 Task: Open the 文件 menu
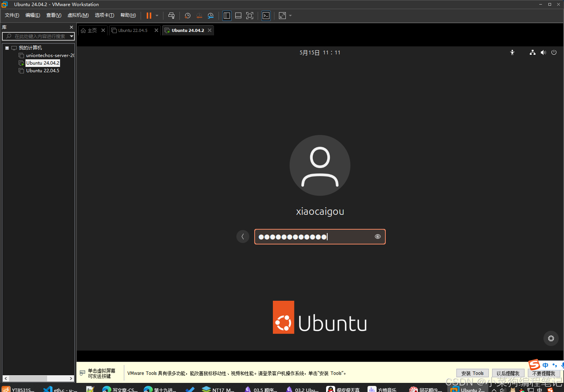(x=12, y=15)
